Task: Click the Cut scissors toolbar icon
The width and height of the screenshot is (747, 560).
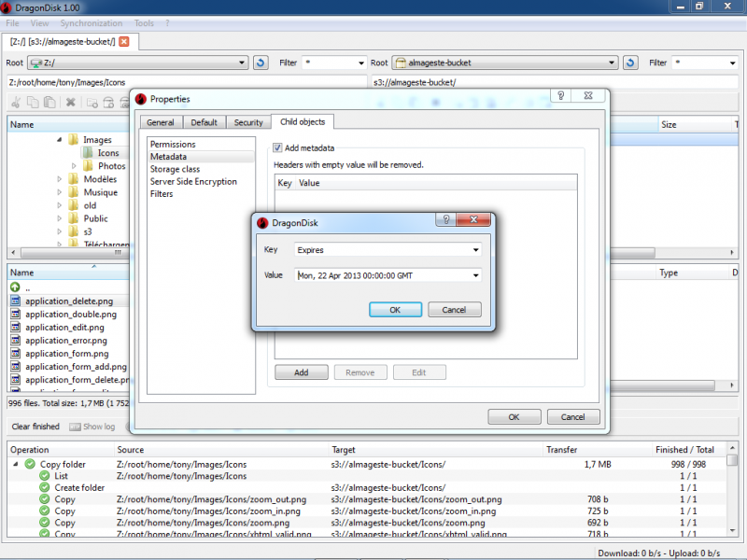Action: [x=16, y=103]
